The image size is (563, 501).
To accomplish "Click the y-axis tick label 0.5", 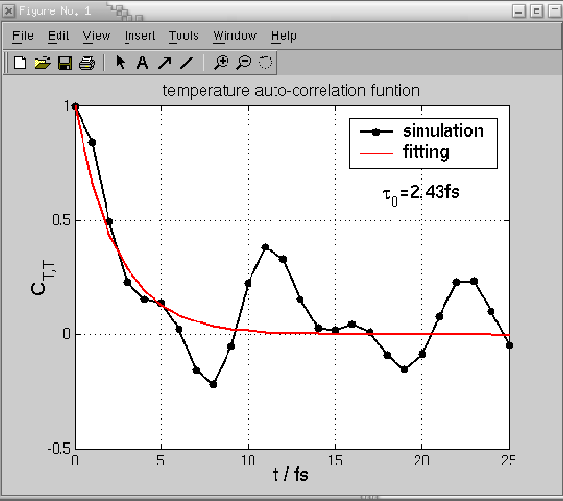I will tap(62, 220).
